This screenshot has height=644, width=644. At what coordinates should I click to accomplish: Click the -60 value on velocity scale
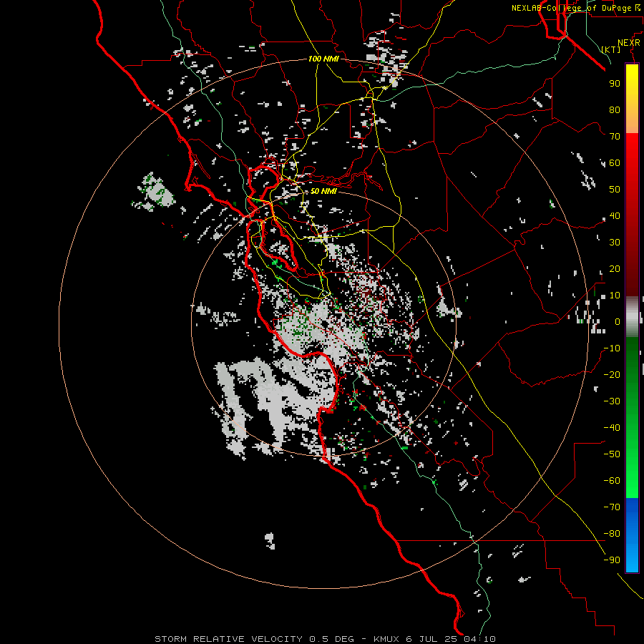[x=612, y=481]
